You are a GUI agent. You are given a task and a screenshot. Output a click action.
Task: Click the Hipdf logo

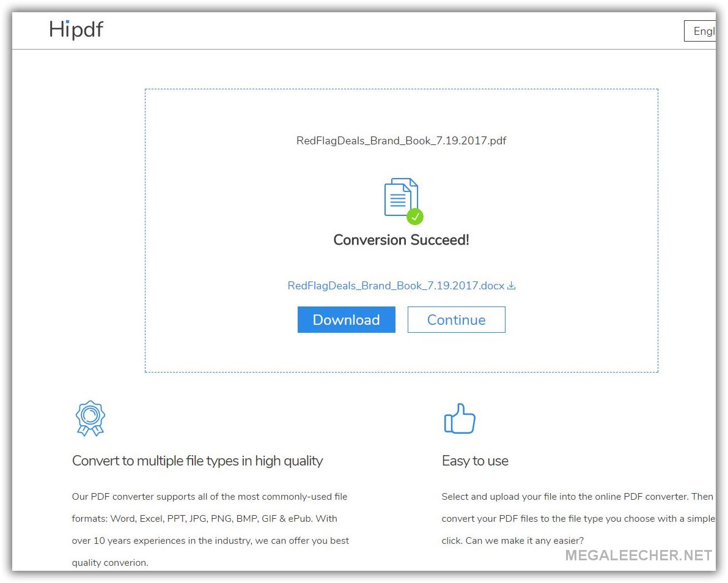click(76, 30)
